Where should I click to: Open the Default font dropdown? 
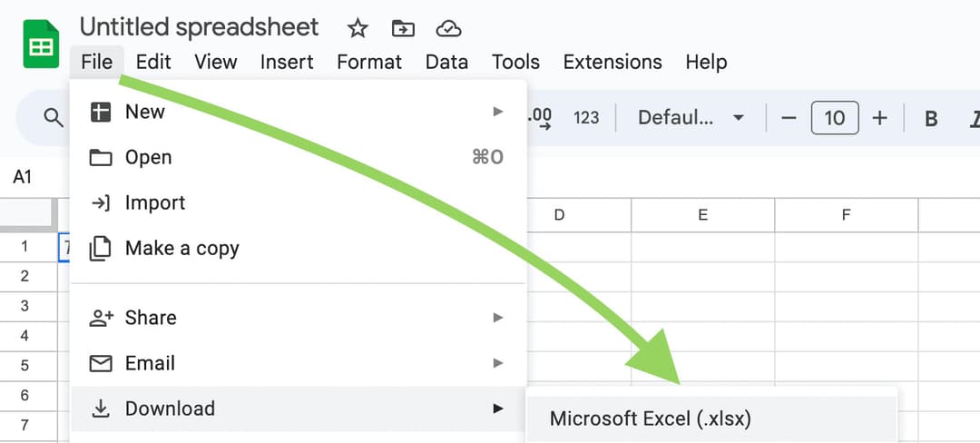click(x=691, y=117)
